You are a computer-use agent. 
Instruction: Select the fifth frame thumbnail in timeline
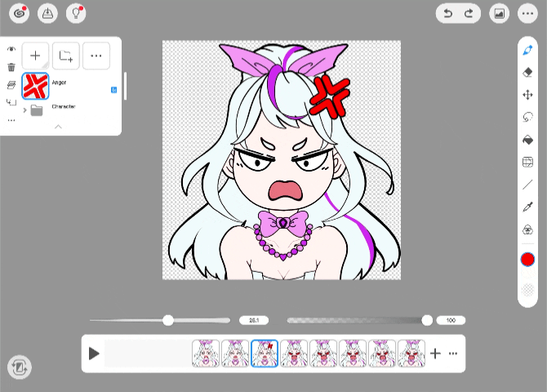[323, 354]
